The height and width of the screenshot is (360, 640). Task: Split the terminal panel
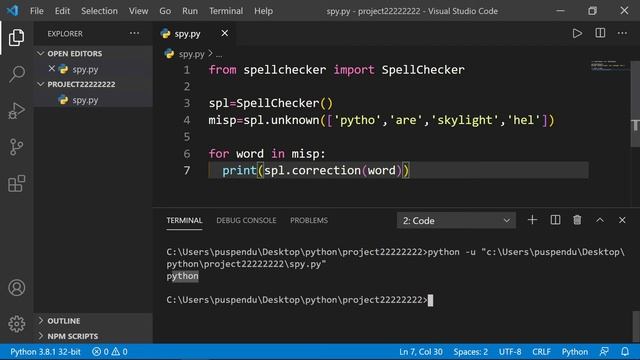tap(555, 220)
